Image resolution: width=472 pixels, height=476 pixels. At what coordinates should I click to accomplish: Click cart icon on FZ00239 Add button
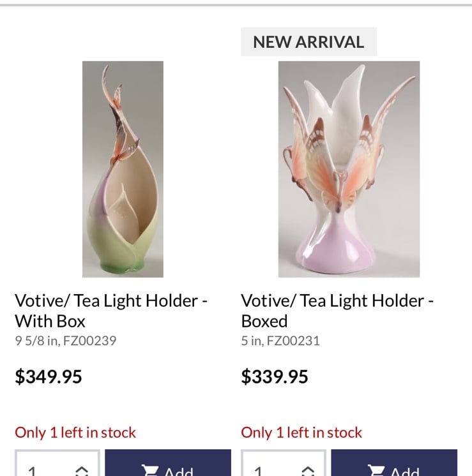pyautogui.click(x=149, y=470)
